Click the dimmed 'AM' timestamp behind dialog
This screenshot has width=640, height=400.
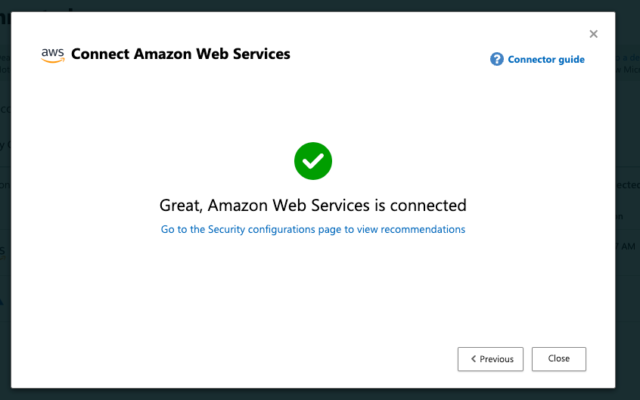pos(629,247)
